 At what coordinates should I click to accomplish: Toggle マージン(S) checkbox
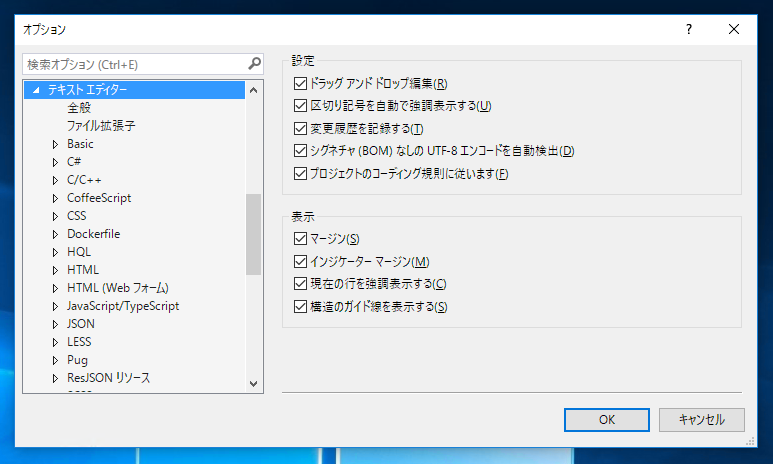(x=300, y=239)
